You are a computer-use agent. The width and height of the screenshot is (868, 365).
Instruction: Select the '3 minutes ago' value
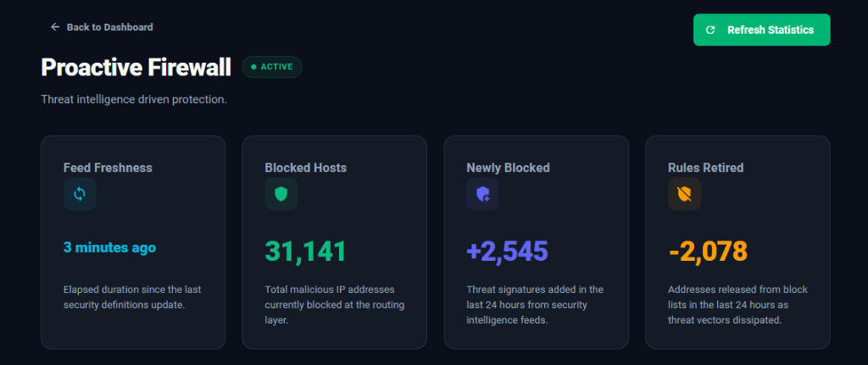[x=109, y=247]
